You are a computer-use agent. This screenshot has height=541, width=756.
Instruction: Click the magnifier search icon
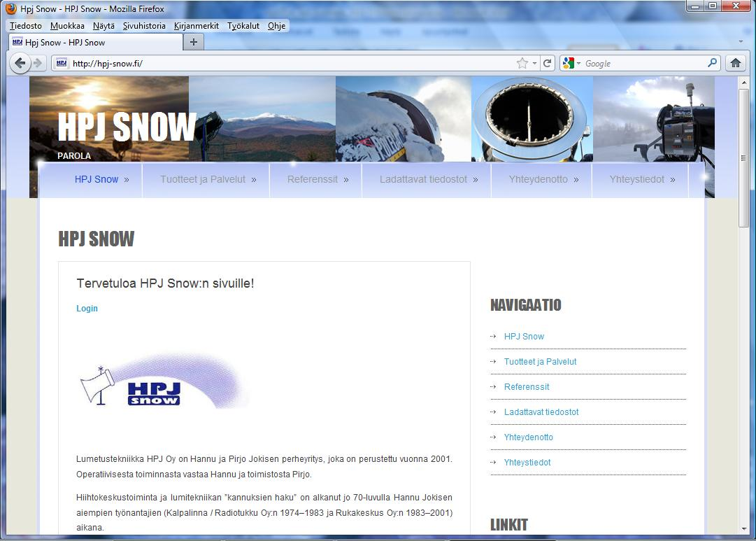point(712,63)
